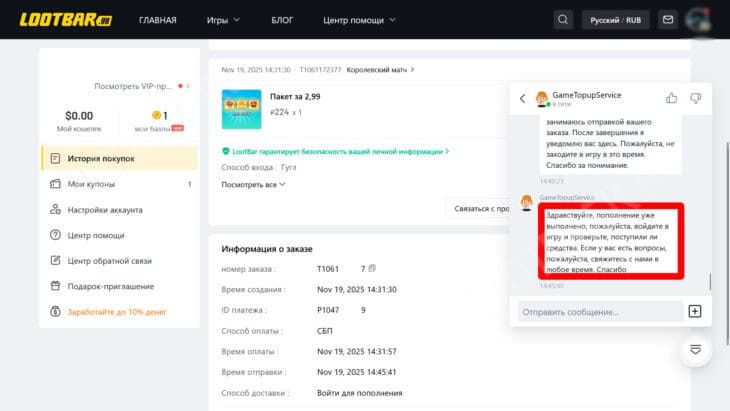Click the plus attachment icon in chat
Screen dimensions: 730x411
pyautogui.click(x=695, y=311)
